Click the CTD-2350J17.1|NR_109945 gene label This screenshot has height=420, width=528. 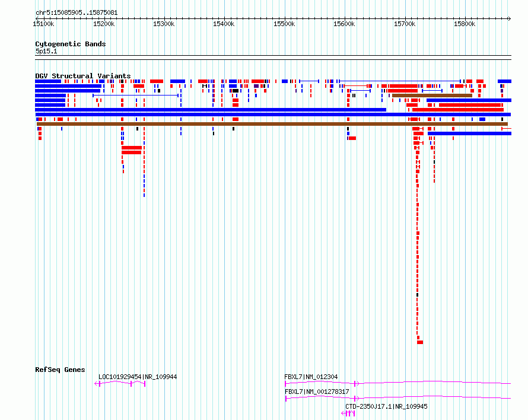pyautogui.click(x=386, y=406)
